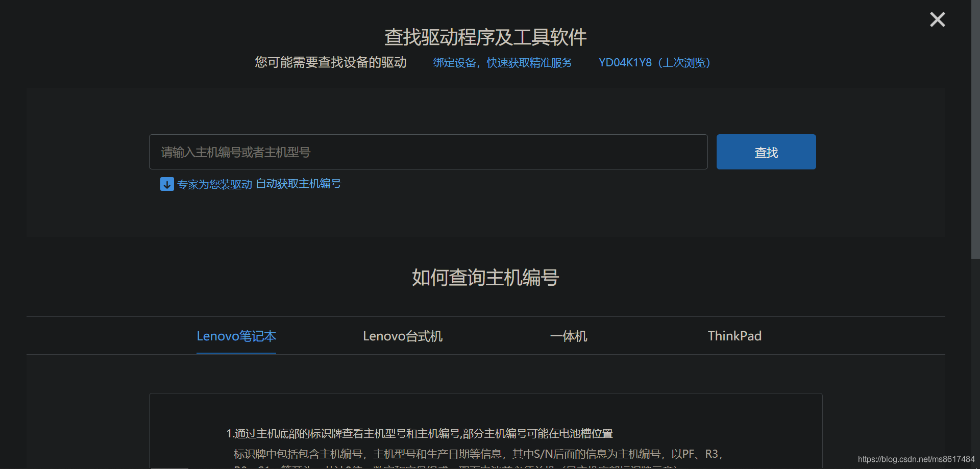The height and width of the screenshot is (469, 980).
Task: Click the 查找 search button
Action: click(766, 152)
